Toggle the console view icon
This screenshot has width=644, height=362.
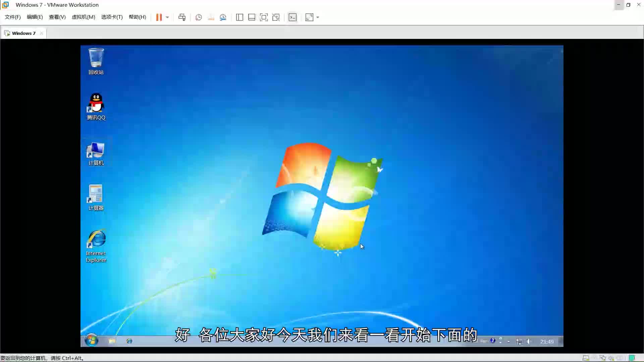(x=292, y=17)
